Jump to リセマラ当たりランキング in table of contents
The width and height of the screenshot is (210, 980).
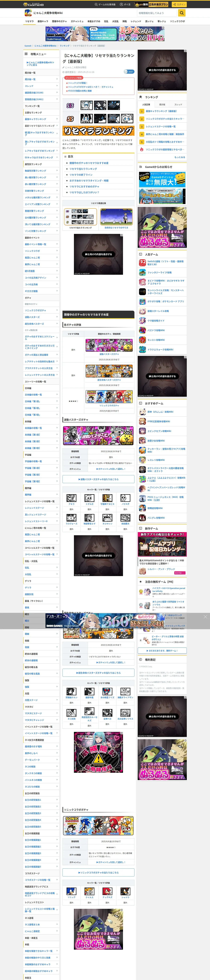83,169
